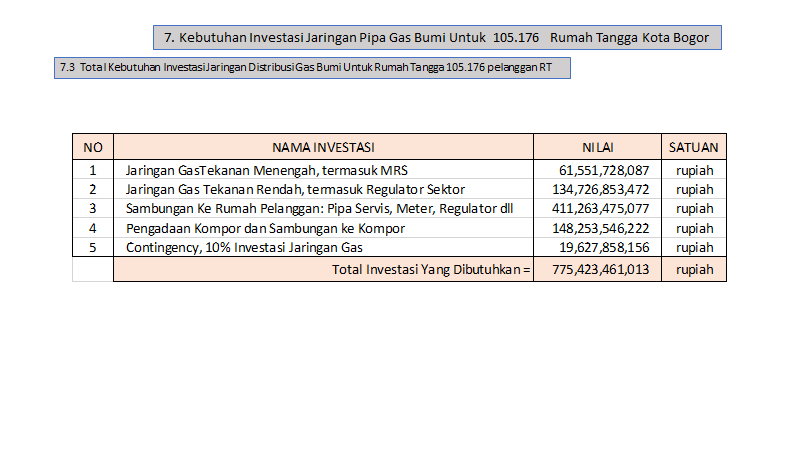Select value 61,551,728,087
This screenshot has height=450, width=800.
point(597,170)
